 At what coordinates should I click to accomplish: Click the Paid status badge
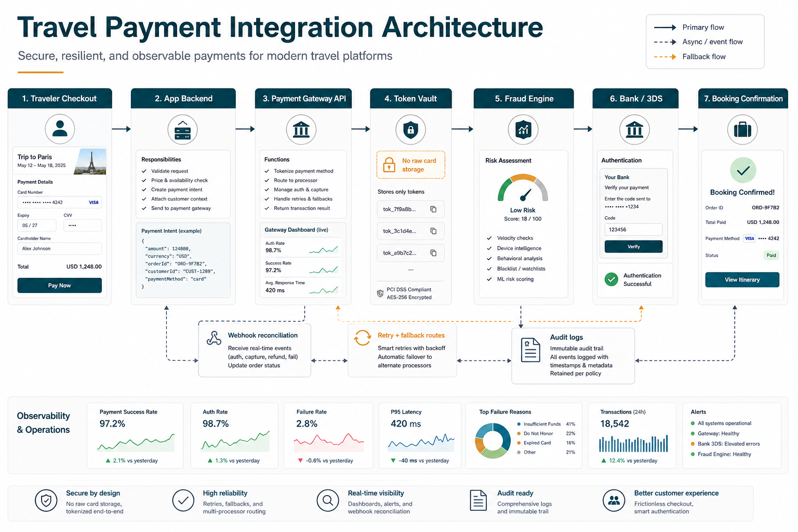(772, 255)
